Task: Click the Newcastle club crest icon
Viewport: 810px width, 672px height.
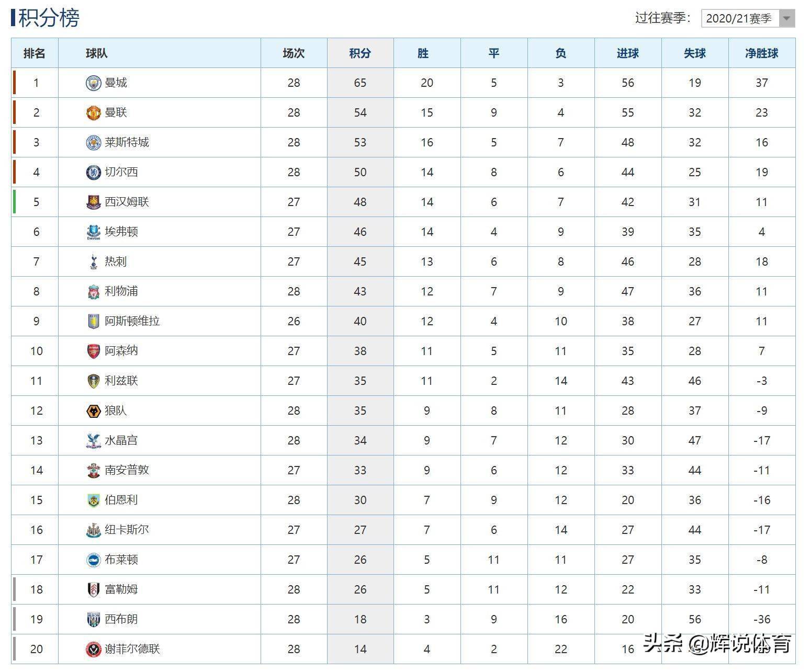Action: pyautogui.click(x=93, y=530)
